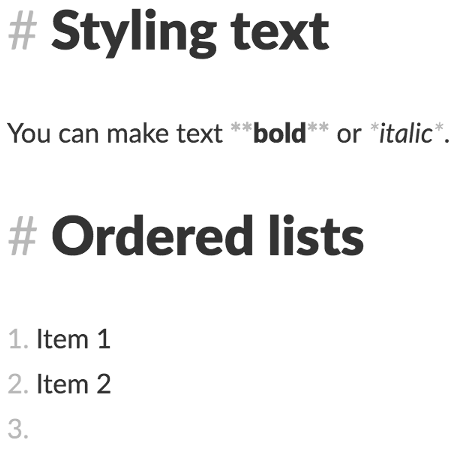Click the list number "1." marker
Screen dimensions: 460x455
[x=18, y=339]
